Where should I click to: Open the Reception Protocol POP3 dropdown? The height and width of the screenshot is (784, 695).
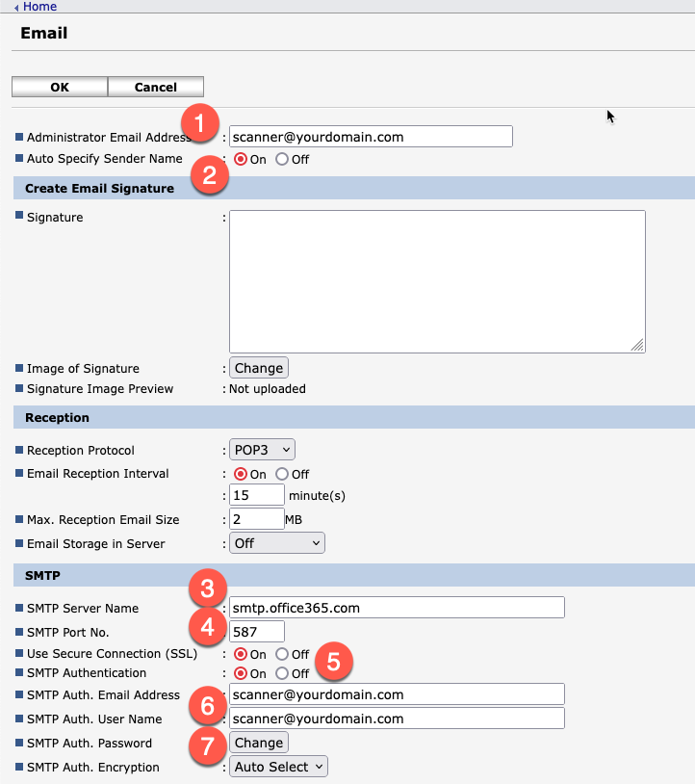pos(262,450)
